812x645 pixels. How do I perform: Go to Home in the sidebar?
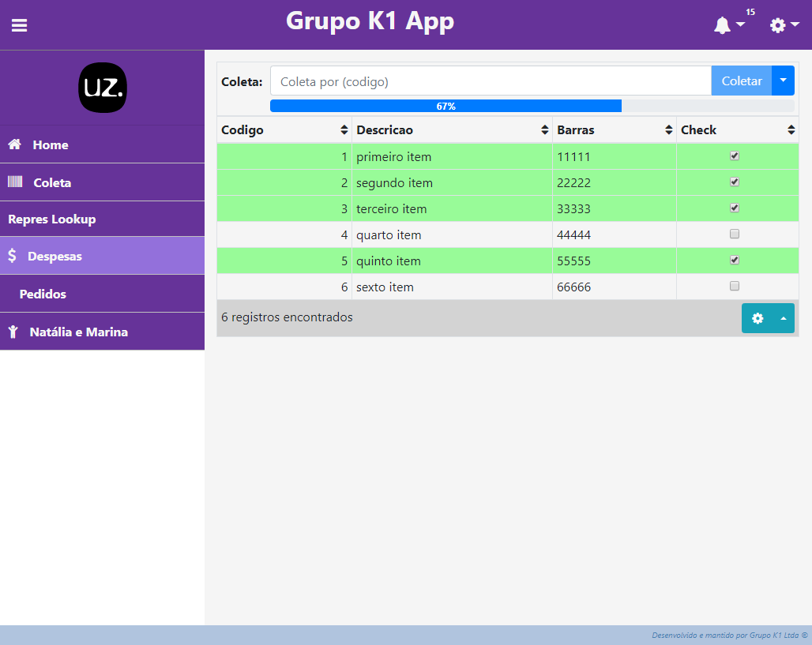[102, 144]
